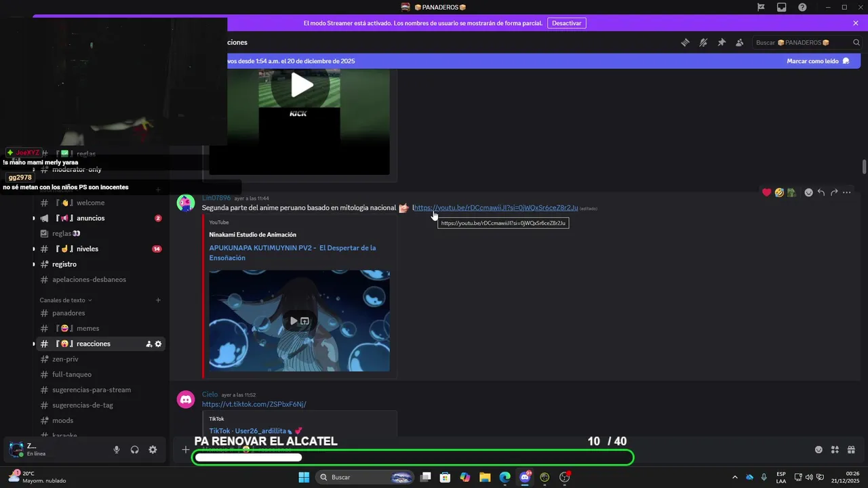Reply to the hovered message

coord(821,192)
